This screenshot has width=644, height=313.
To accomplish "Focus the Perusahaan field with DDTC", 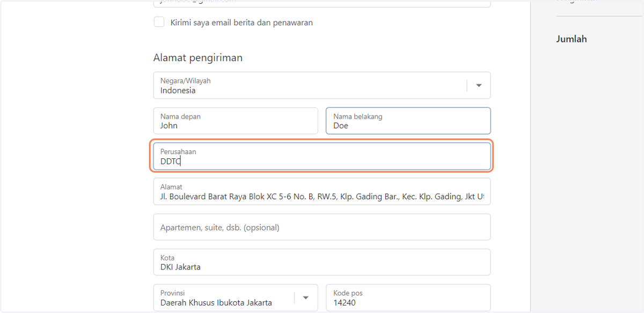I will coord(322,156).
